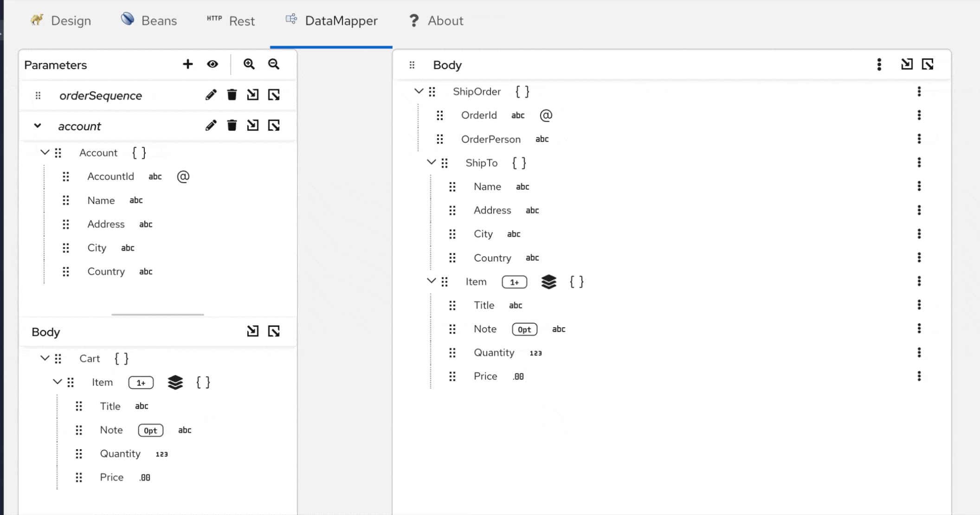Collapse the ShipOrder tree node
The width and height of the screenshot is (980, 515).
click(x=419, y=91)
